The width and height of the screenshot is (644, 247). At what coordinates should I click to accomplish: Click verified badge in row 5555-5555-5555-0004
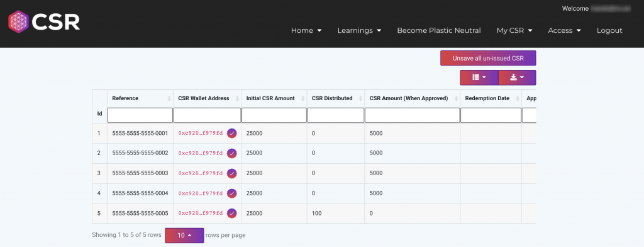pyautogui.click(x=232, y=193)
